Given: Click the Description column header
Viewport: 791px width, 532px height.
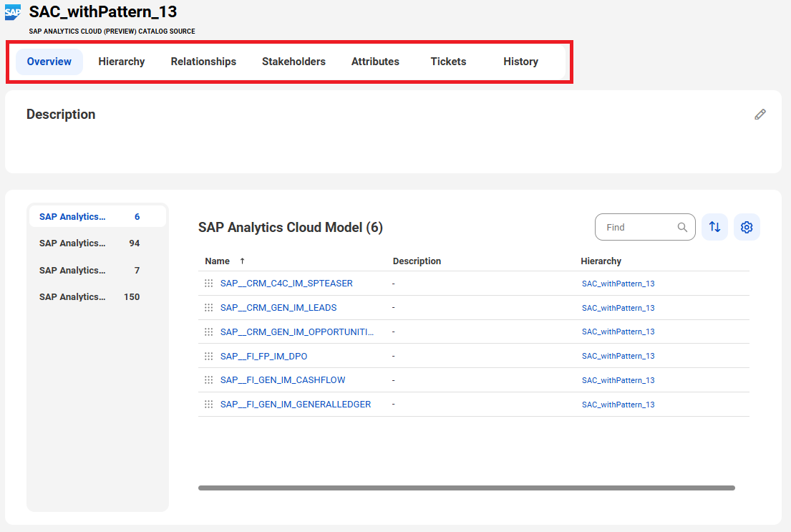Looking at the screenshot, I should pos(417,261).
